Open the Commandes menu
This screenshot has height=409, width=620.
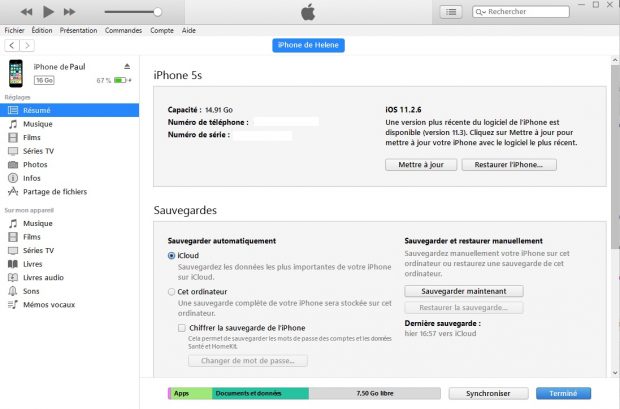123,30
